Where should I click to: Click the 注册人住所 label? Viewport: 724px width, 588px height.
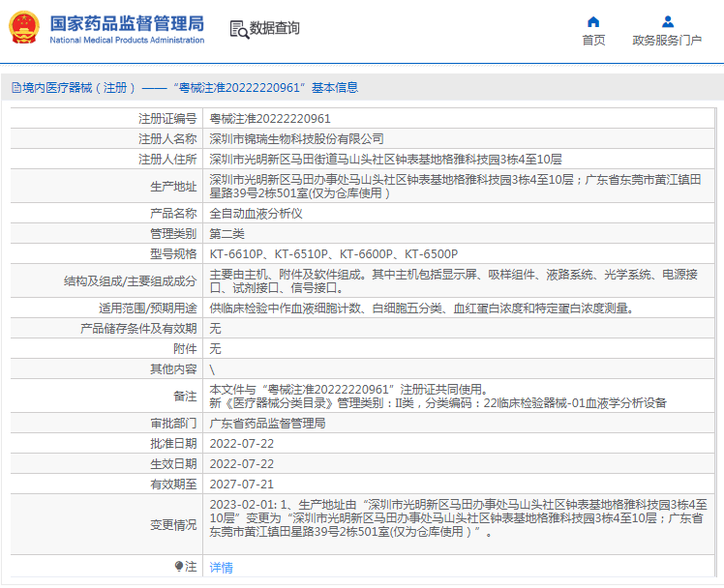click(167, 160)
